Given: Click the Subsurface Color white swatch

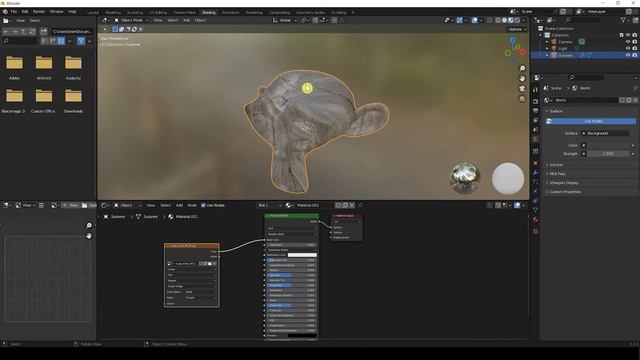Looking at the screenshot, I should pyautogui.click(x=302, y=255).
